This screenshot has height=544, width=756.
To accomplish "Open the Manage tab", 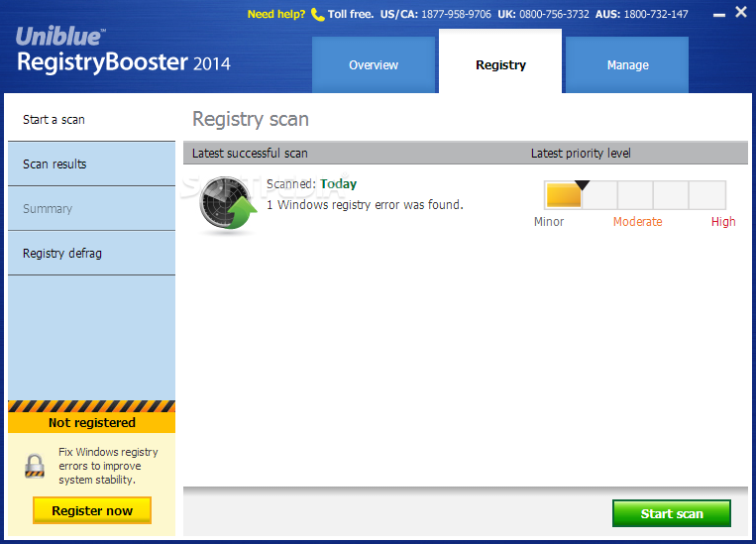I will point(627,65).
